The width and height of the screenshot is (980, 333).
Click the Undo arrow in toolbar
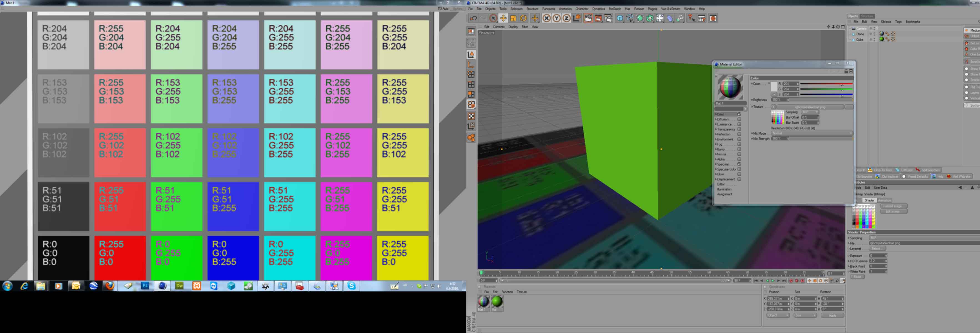click(473, 18)
